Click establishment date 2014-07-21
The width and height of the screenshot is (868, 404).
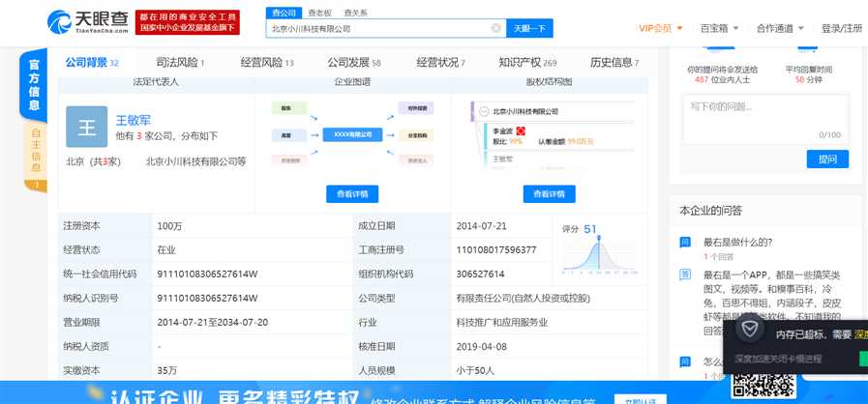(481, 226)
